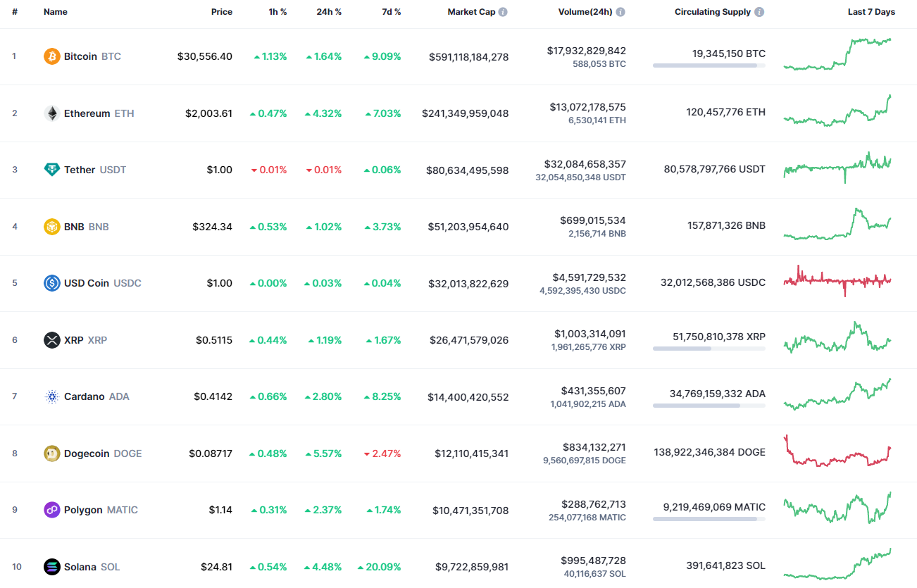This screenshot has height=588, width=917.
Task: Click the BNB logo icon
Action: [x=51, y=226]
